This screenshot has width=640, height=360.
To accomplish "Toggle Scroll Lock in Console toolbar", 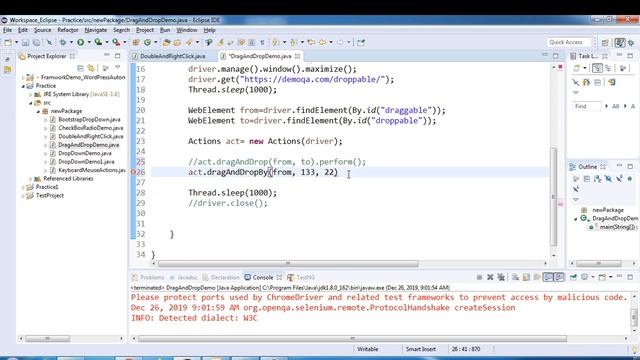I will point(526,277).
